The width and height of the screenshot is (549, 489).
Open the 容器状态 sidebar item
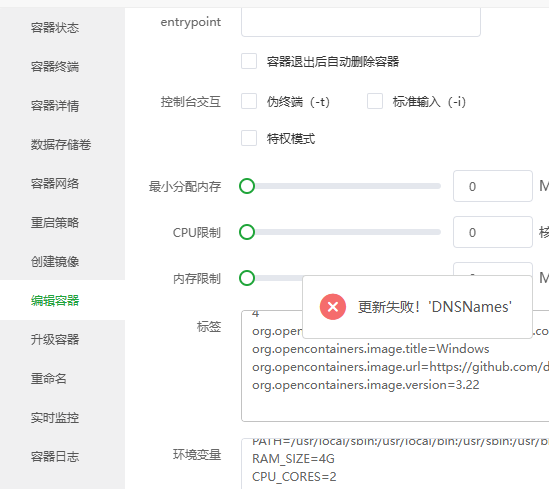point(55,28)
